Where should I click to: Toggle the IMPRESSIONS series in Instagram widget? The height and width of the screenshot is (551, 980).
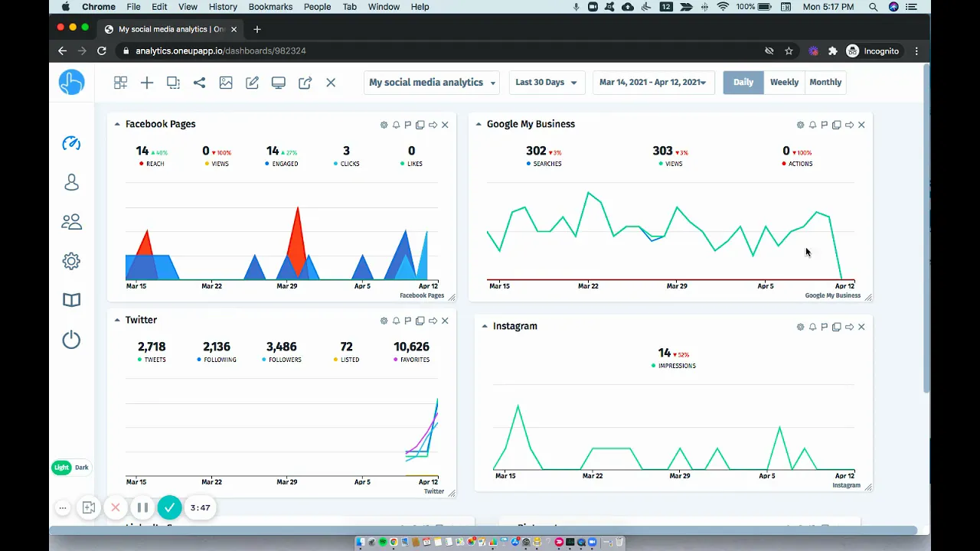coord(674,366)
